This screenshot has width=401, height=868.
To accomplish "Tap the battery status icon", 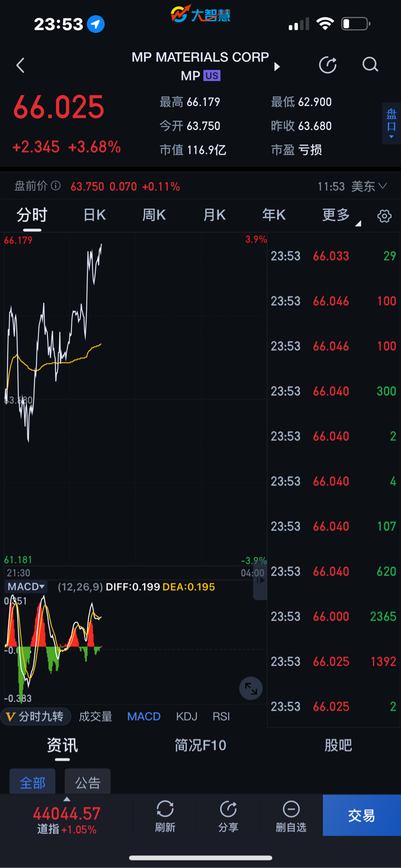I will [x=356, y=24].
